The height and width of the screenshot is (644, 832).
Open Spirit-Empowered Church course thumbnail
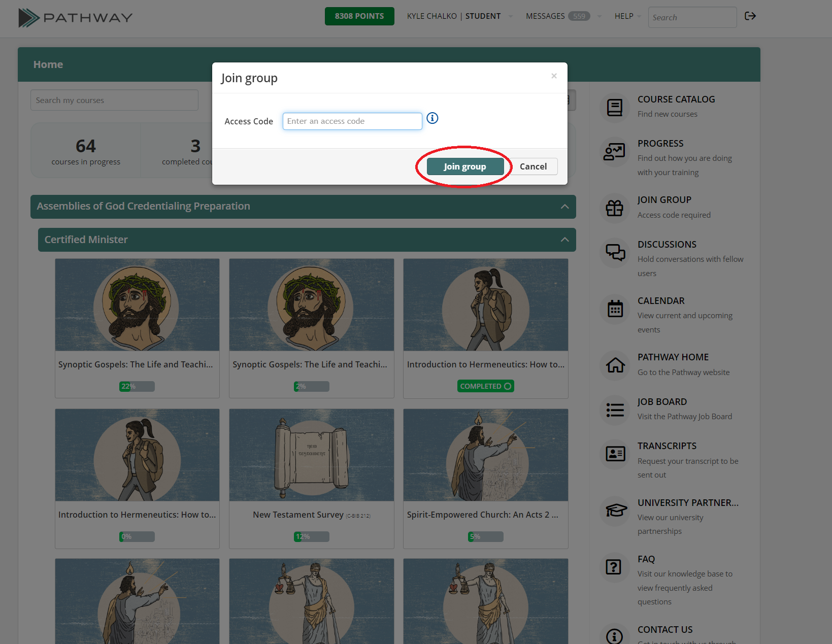tap(486, 455)
